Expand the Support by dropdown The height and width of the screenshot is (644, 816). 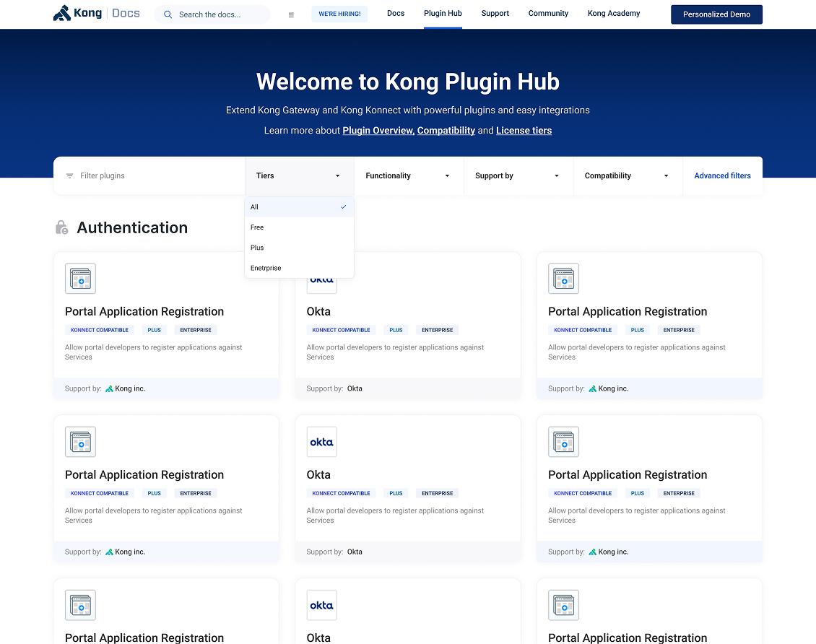pyautogui.click(x=518, y=175)
